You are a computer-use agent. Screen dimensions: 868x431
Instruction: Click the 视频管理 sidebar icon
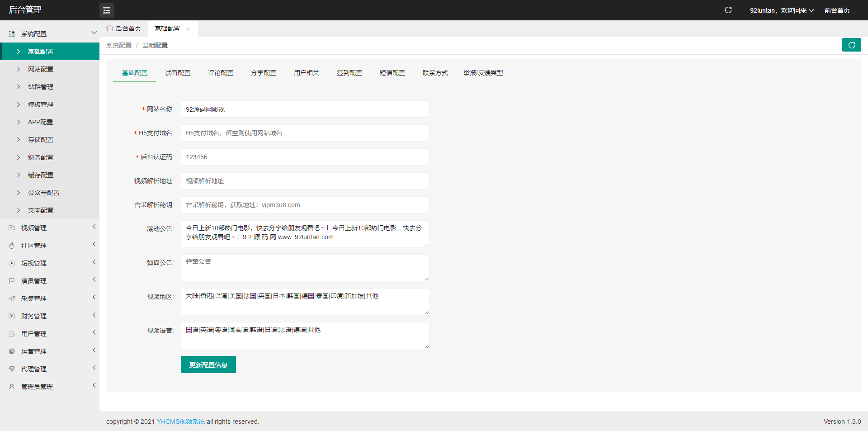tap(12, 228)
